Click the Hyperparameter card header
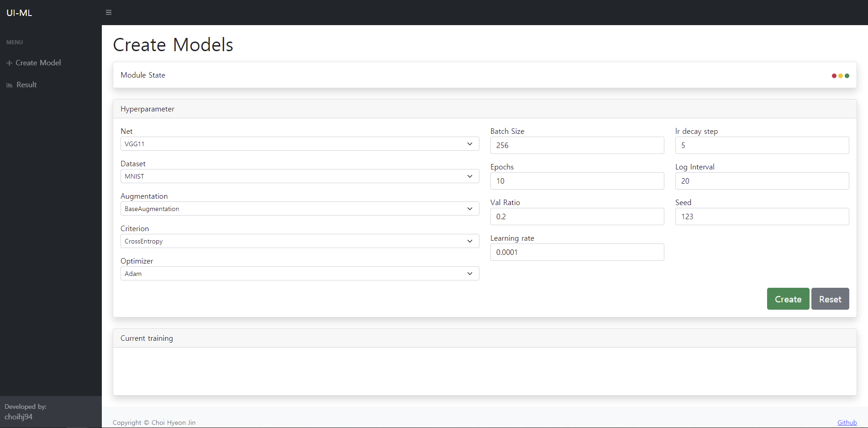868x428 pixels. [485, 109]
